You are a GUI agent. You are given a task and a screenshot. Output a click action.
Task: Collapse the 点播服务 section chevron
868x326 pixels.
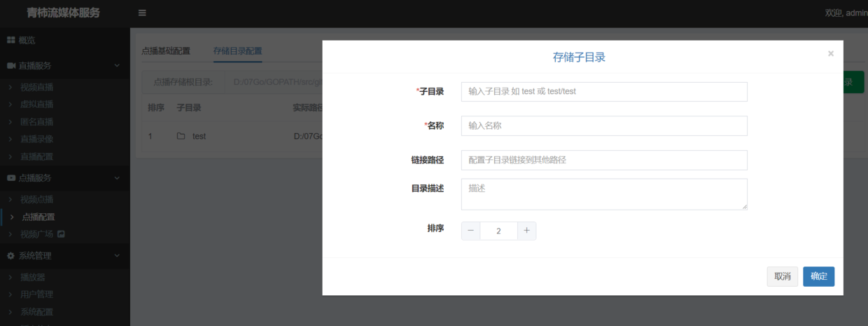click(117, 178)
